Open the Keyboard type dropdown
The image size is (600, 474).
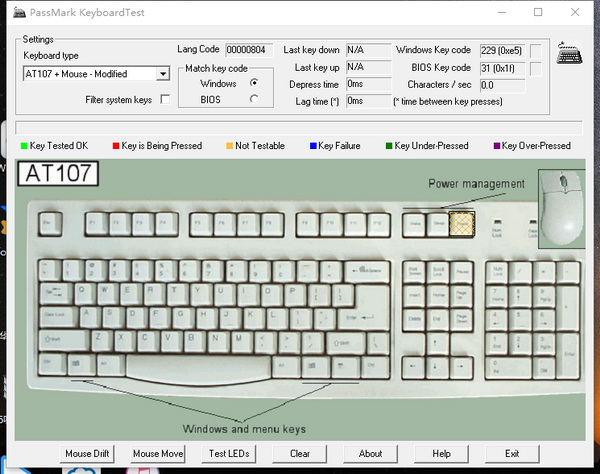coord(162,74)
